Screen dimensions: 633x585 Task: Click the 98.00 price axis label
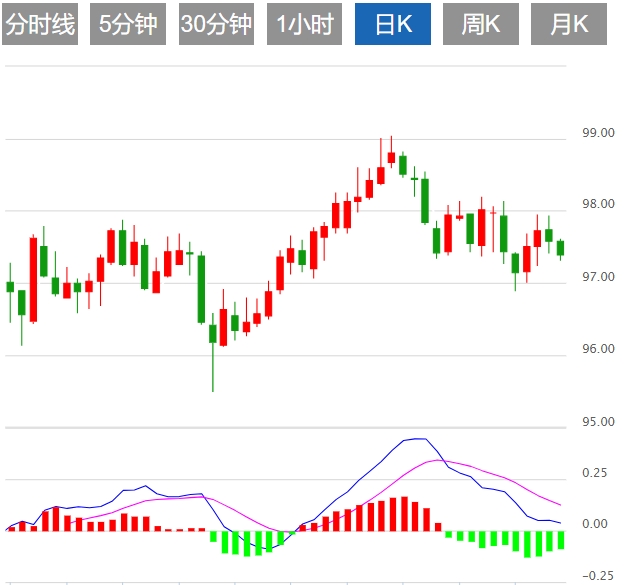[x=597, y=204]
